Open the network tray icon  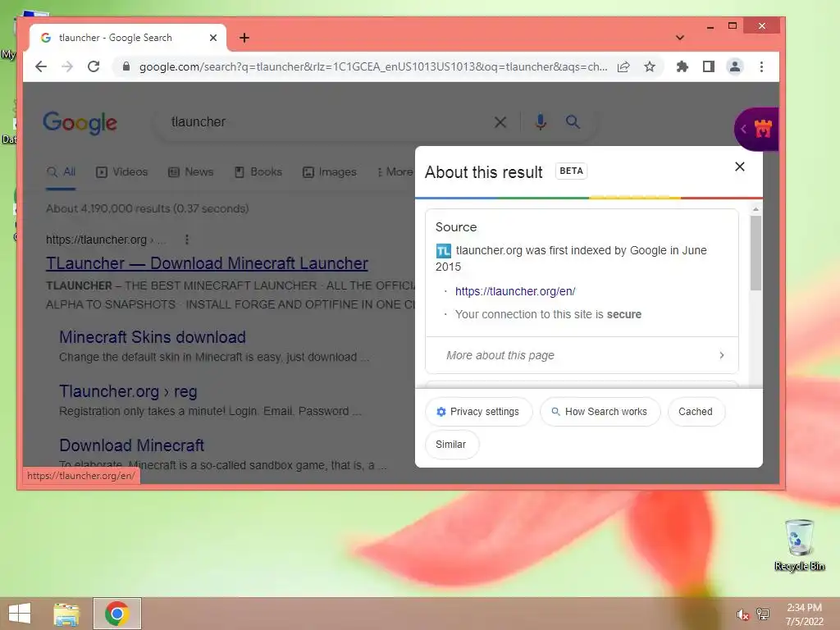(x=762, y=614)
